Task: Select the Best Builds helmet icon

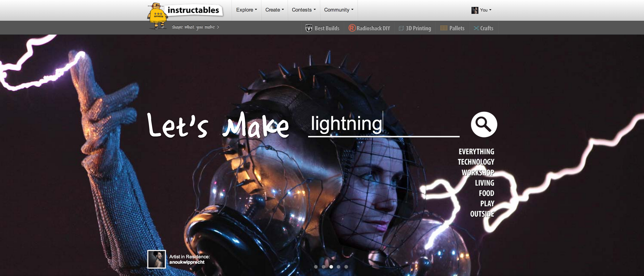Action: pyautogui.click(x=309, y=28)
